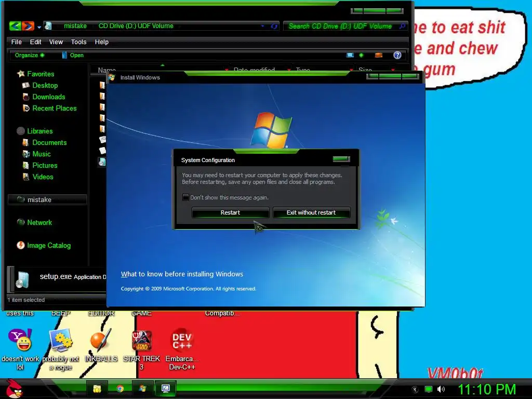Open the File menu
Screen dimensions: 532x399
(16, 42)
